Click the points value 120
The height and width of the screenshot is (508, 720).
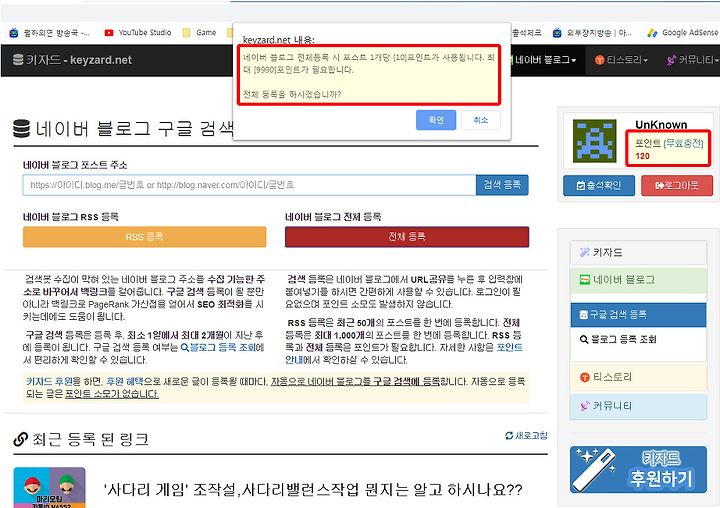pos(642,156)
